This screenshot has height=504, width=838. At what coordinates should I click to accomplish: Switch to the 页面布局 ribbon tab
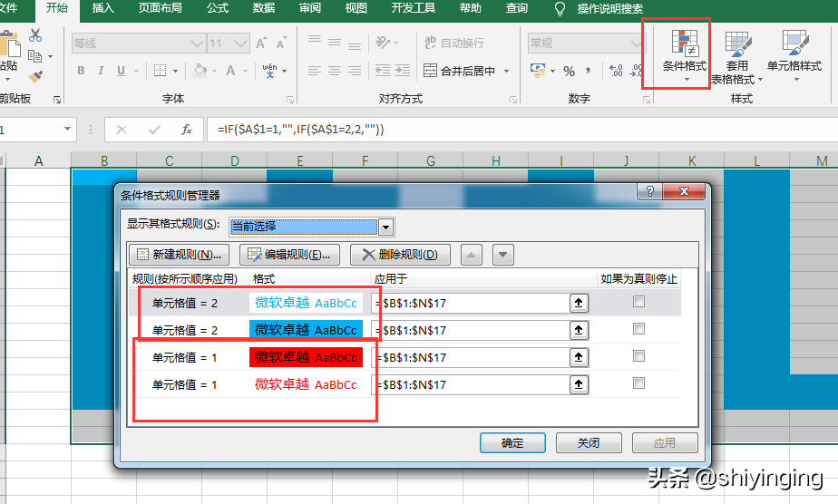coord(160,8)
